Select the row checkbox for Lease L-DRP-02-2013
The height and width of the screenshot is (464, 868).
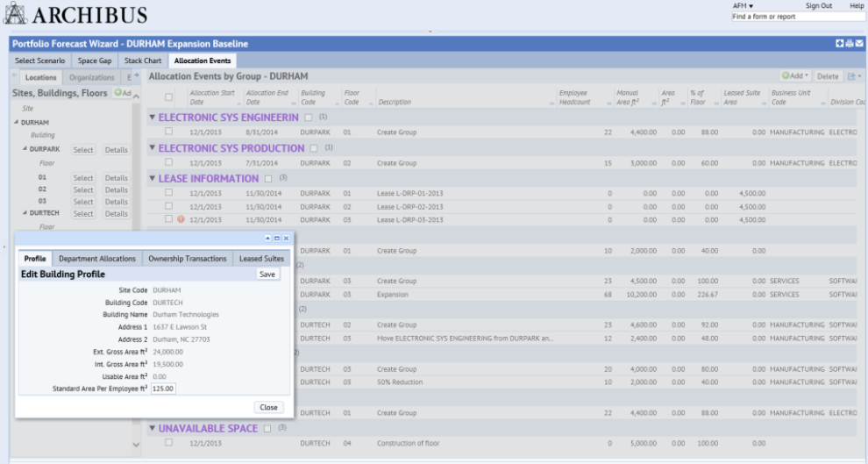point(169,206)
